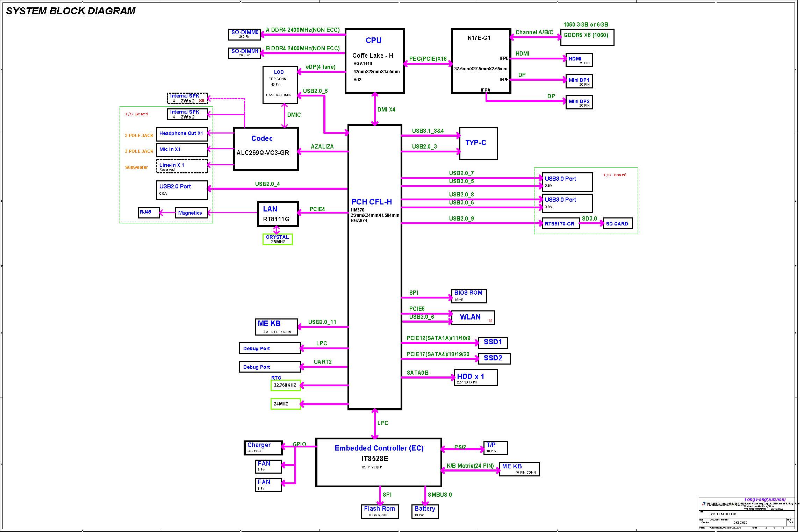
Task: Click the Charger BQ24781 box
Action: click(x=263, y=447)
